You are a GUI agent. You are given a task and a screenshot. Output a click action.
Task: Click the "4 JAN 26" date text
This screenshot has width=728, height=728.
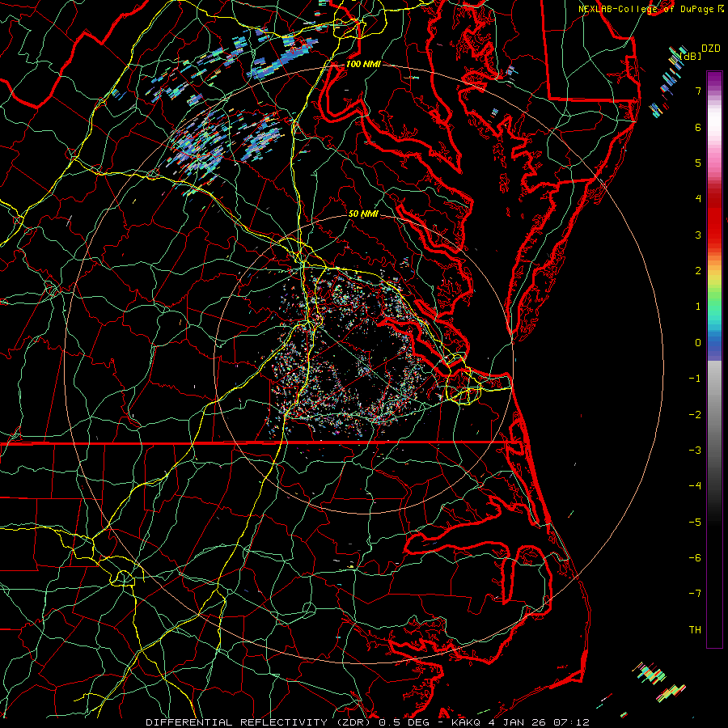point(518,722)
